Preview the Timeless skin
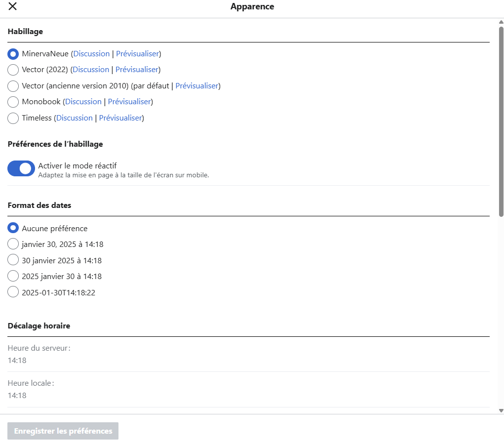Screen dimensions: 504x445 [x=120, y=118]
